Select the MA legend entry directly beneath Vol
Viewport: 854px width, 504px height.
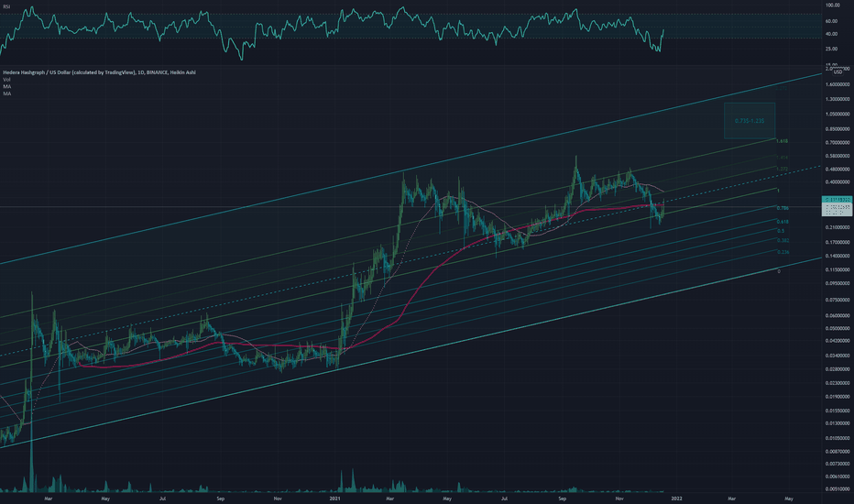tap(6, 87)
